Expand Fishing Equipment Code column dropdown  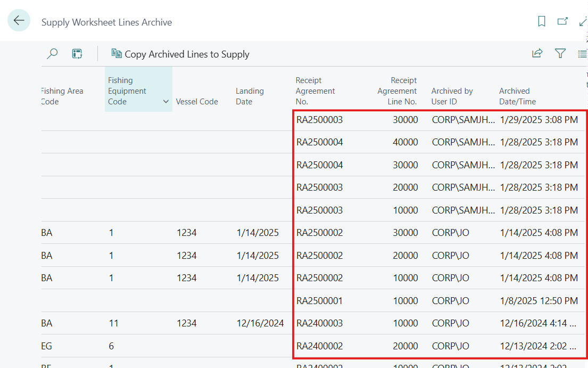tap(165, 102)
